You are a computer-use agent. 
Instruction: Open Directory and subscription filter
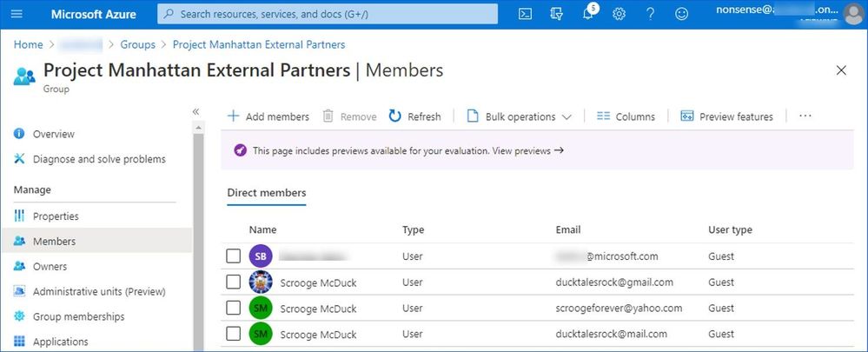tap(556, 15)
